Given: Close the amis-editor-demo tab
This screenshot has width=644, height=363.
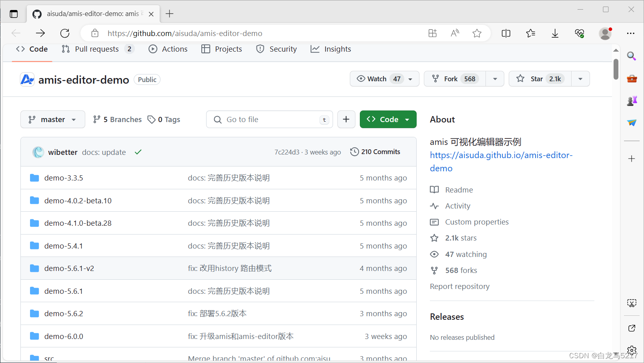Looking at the screenshot, I should click(151, 14).
